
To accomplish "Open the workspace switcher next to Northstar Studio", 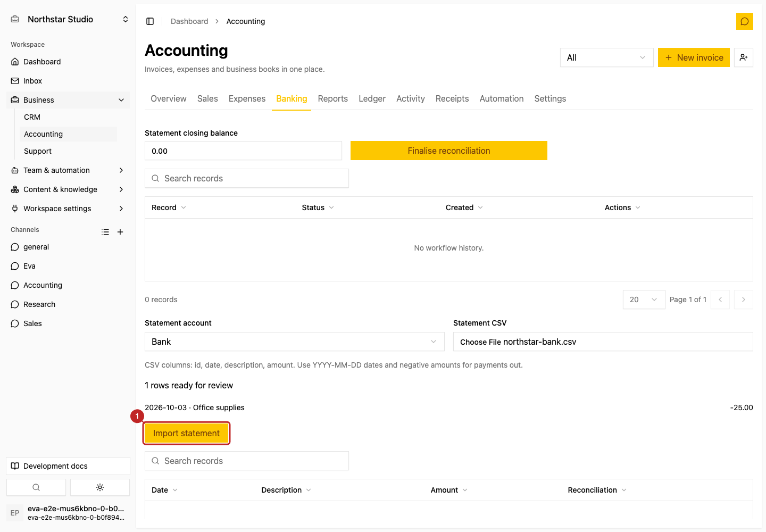I will point(126,19).
